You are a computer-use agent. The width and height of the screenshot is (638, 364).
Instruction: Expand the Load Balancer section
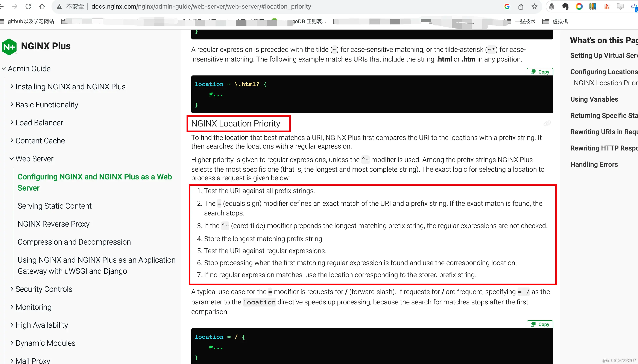[12, 122]
